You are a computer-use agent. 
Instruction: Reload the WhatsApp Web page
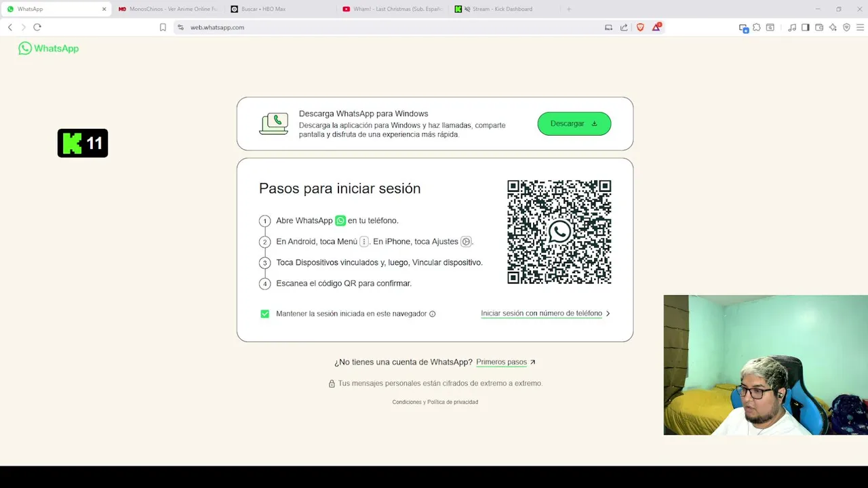click(37, 27)
